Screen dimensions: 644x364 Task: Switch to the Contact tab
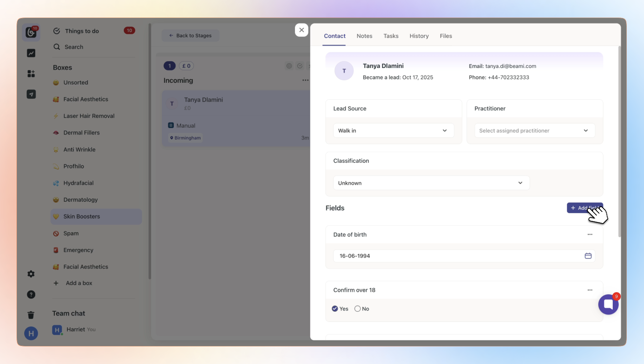335,36
